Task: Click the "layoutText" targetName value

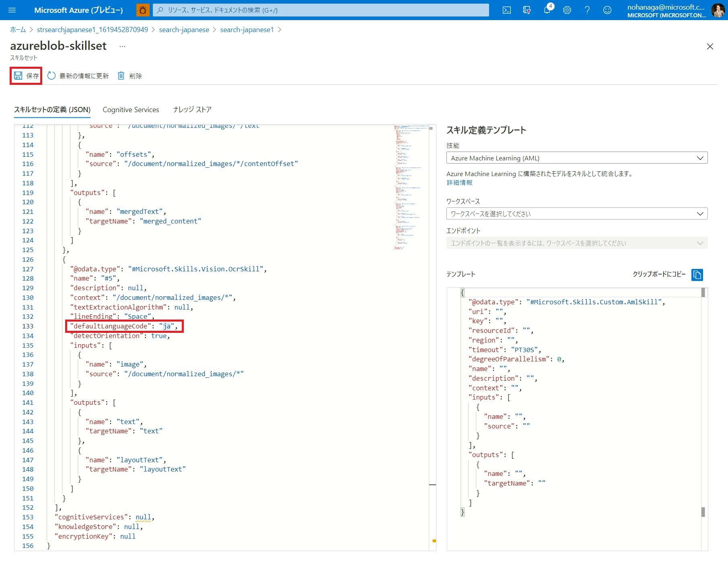Action: (x=162, y=469)
